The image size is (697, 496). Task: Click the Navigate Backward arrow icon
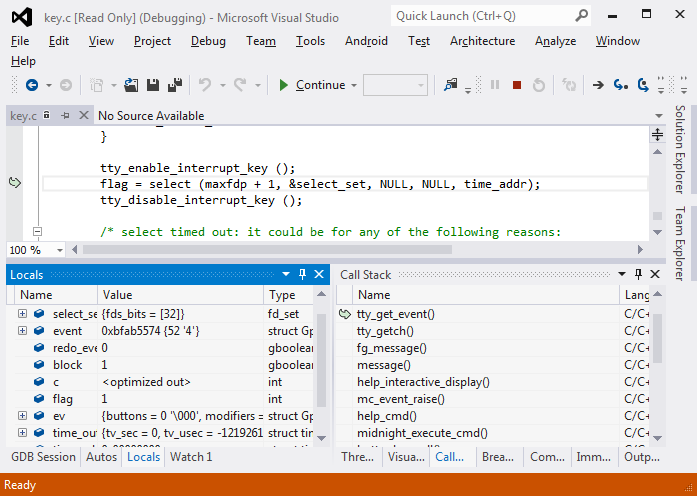click(x=30, y=85)
